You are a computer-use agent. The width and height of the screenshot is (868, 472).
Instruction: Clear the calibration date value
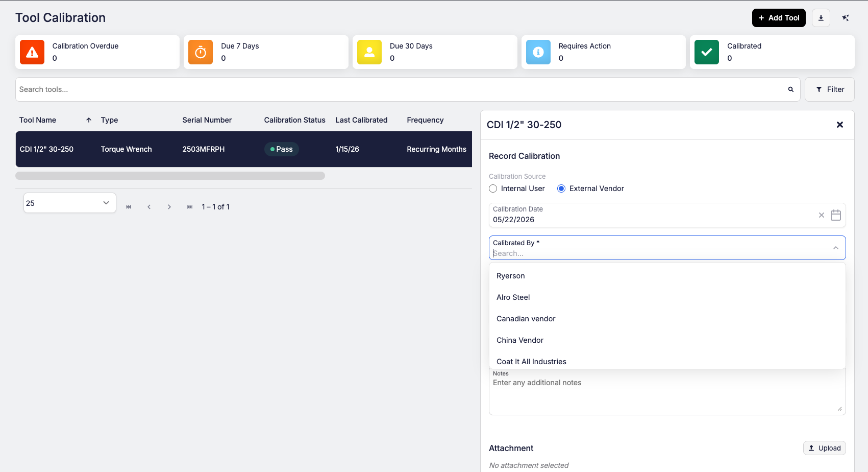coord(822,215)
